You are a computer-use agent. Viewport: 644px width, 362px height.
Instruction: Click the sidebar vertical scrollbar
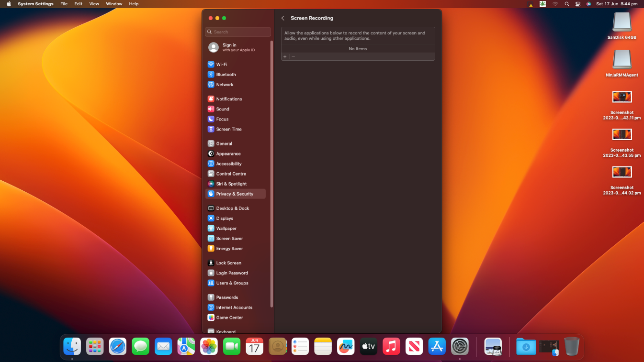272,174
